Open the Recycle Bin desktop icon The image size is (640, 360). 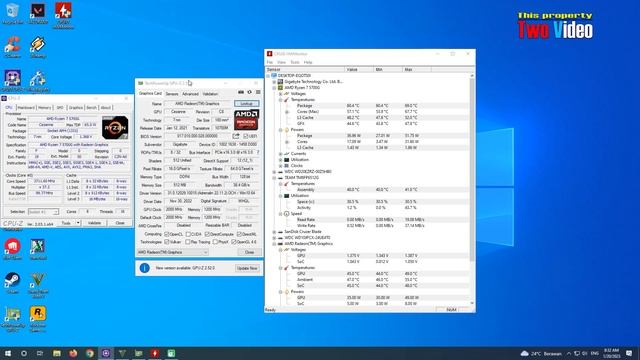pos(12,13)
